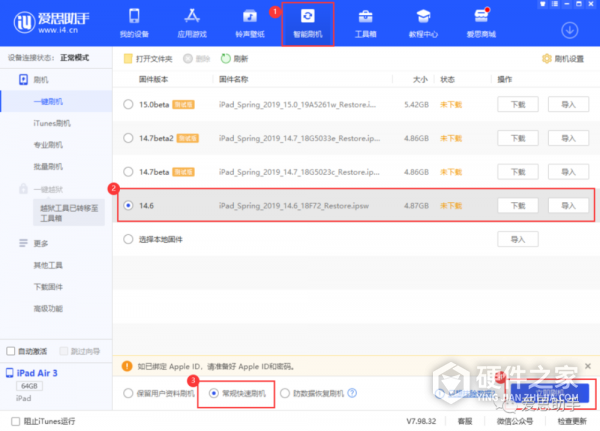Sort by 固件版本 column header

[x=153, y=79]
